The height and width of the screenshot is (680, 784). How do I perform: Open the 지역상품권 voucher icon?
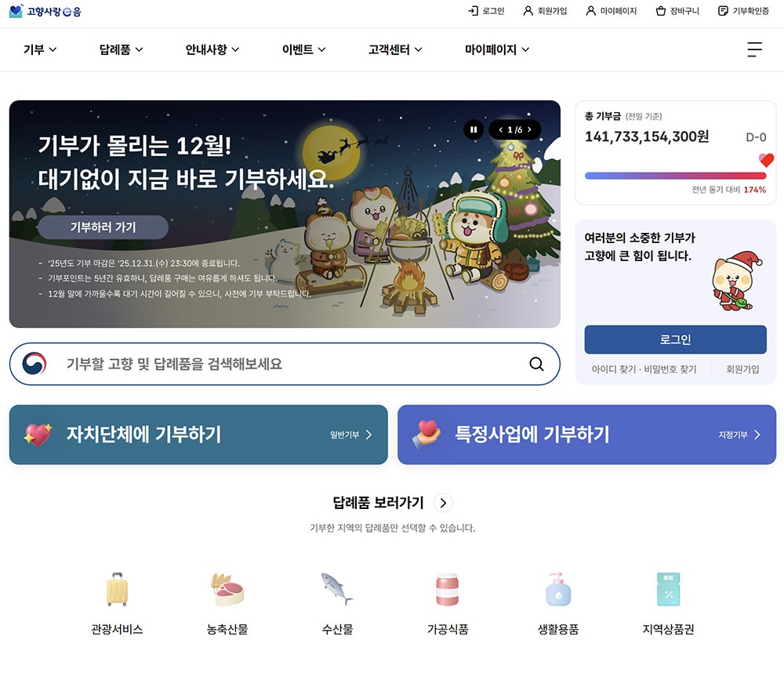(669, 590)
